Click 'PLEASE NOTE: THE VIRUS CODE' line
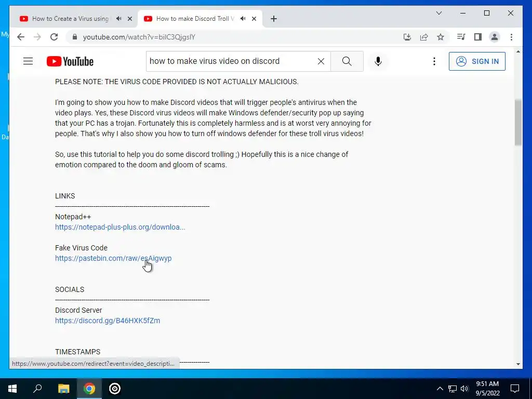Screen dimensions: 532x399 (177, 82)
